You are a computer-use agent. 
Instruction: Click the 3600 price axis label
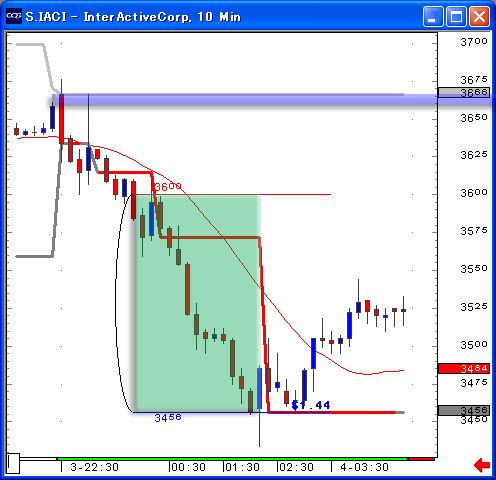click(474, 193)
